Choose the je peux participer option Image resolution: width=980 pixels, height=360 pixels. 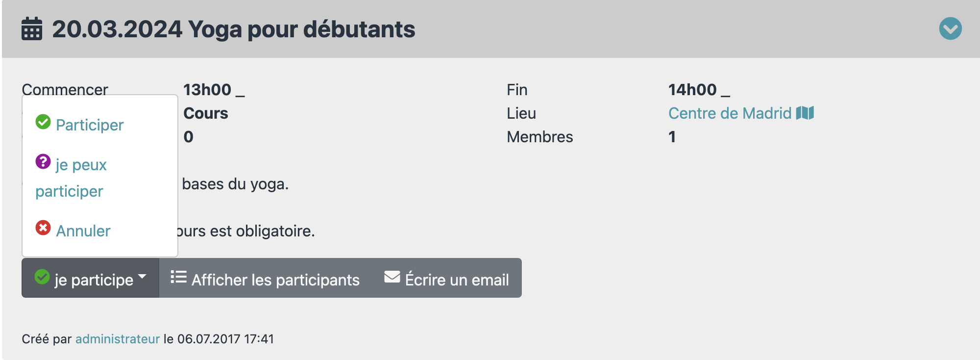[71, 178]
